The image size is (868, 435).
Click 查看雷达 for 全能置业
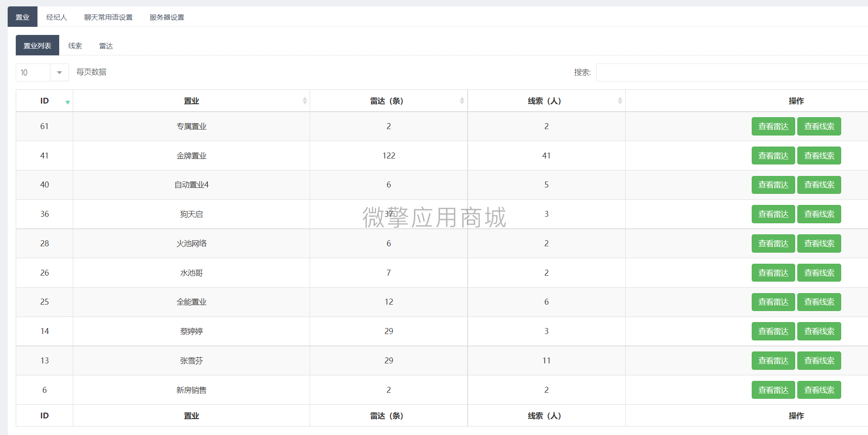pos(773,302)
